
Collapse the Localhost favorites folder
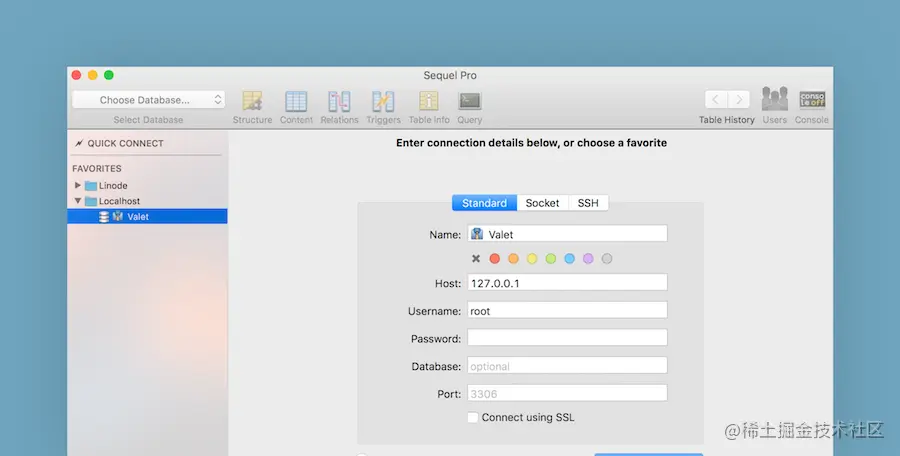point(77,201)
